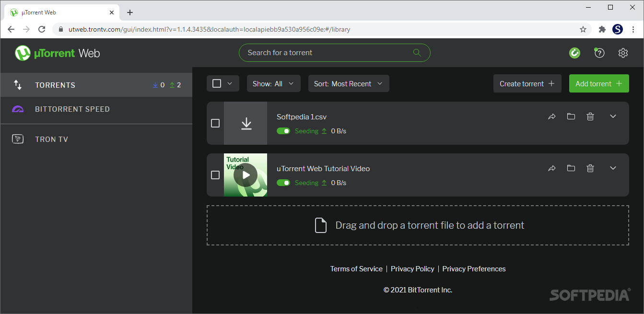
Task: Select the BITTORRENT SPEED sidebar item
Action: click(x=96, y=109)
